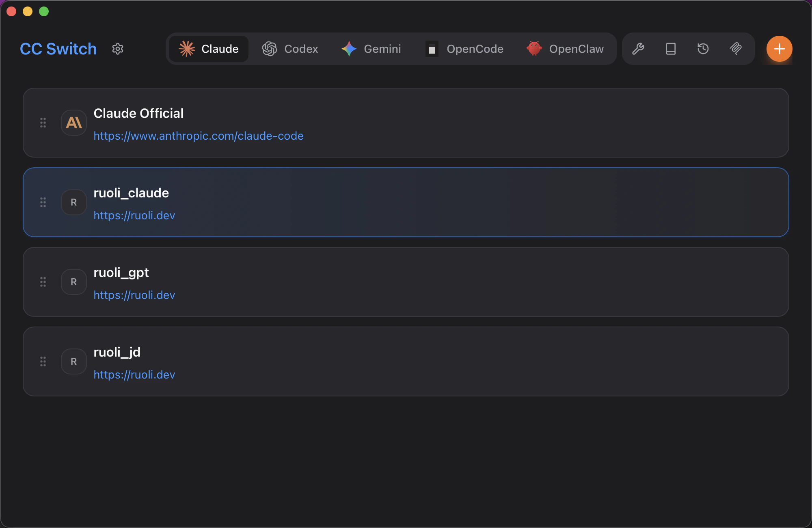
Task: Open the settings gear next to CC Switch
Action: (118, 49)
